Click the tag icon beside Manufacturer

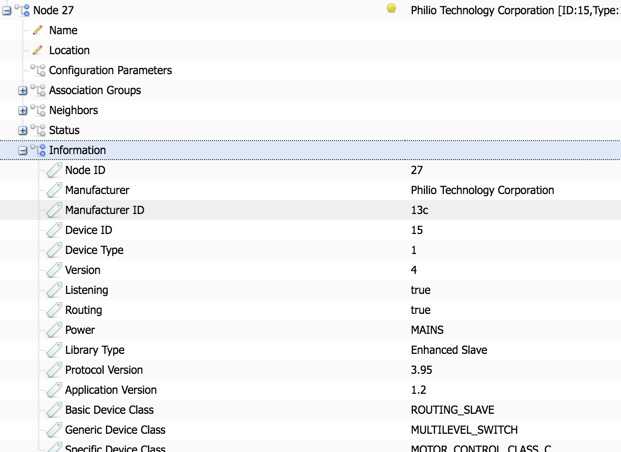coord(54,190)
